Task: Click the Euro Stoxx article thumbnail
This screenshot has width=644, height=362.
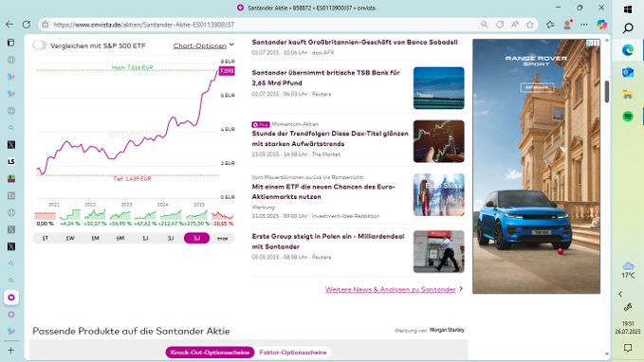Action: coord(438,194)
